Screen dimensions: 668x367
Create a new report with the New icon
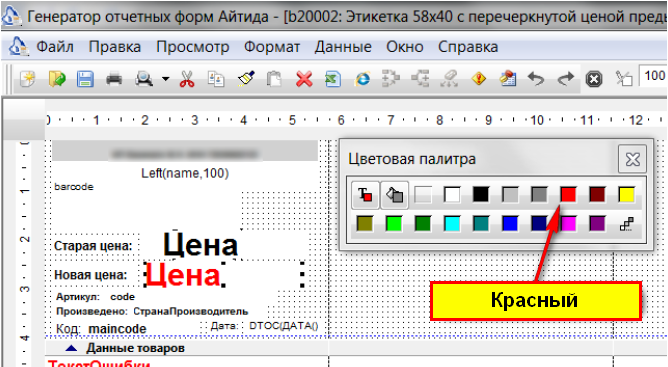(28, 79)
